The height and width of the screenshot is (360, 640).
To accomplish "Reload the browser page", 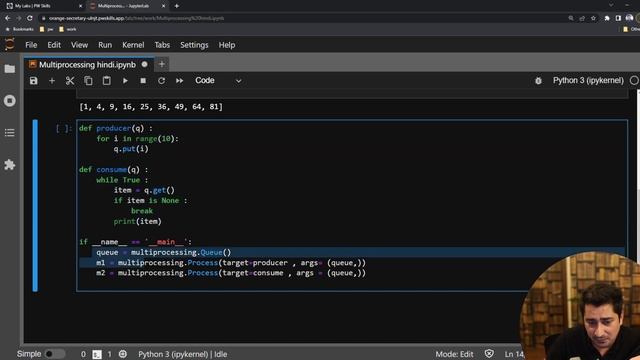I will coord(30,18).
